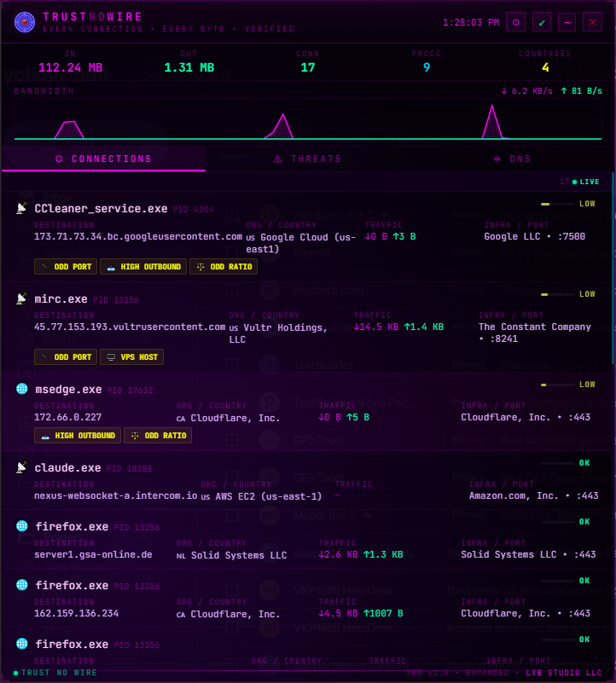Click the ODD PORT tag under mirc.exe
The image size is (616, 683).
pyautogui.click(x=66, y=357)
